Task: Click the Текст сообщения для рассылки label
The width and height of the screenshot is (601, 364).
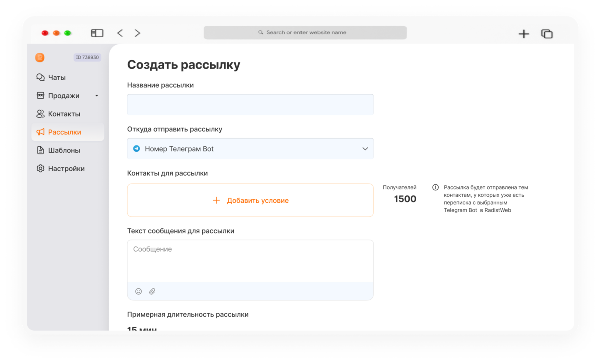Action: pyautogui.click(x=181, y=231)
